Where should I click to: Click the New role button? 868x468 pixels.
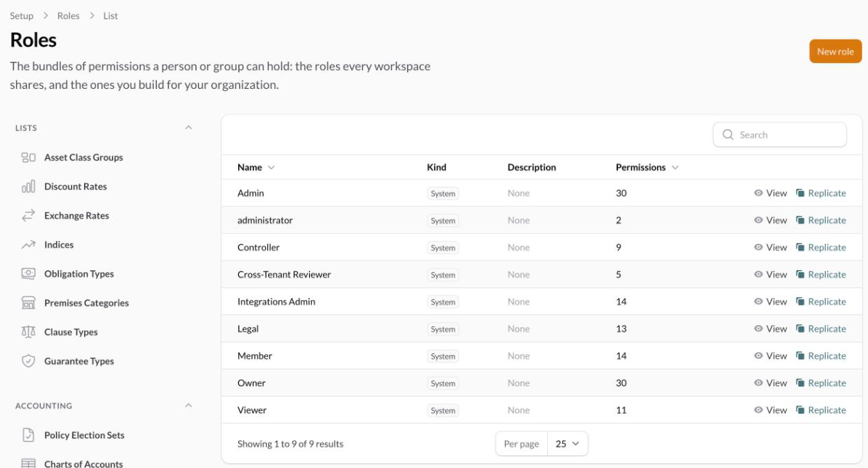point(835,51)
